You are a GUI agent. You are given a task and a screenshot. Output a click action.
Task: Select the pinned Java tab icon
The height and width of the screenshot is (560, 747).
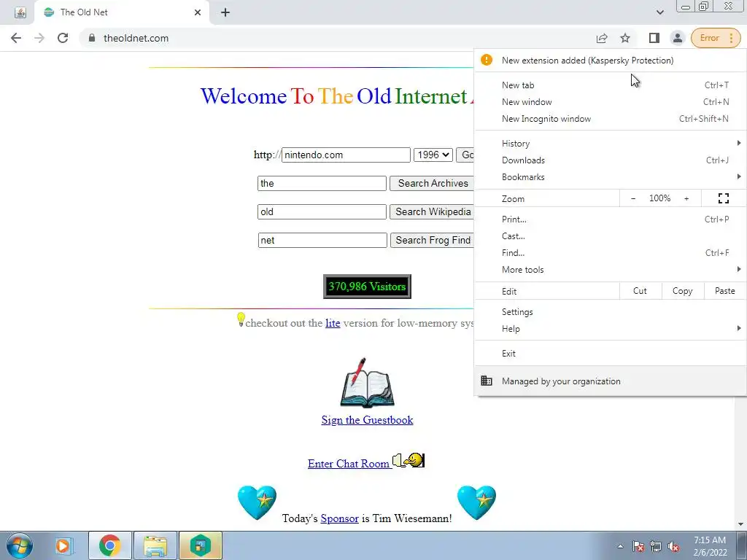20,12
